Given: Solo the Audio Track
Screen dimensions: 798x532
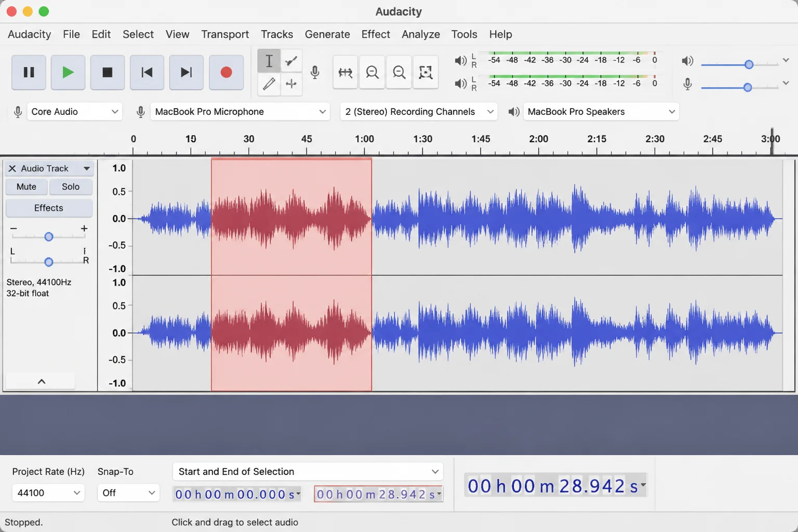Looking at the screenshot, I should click(71, 187).
